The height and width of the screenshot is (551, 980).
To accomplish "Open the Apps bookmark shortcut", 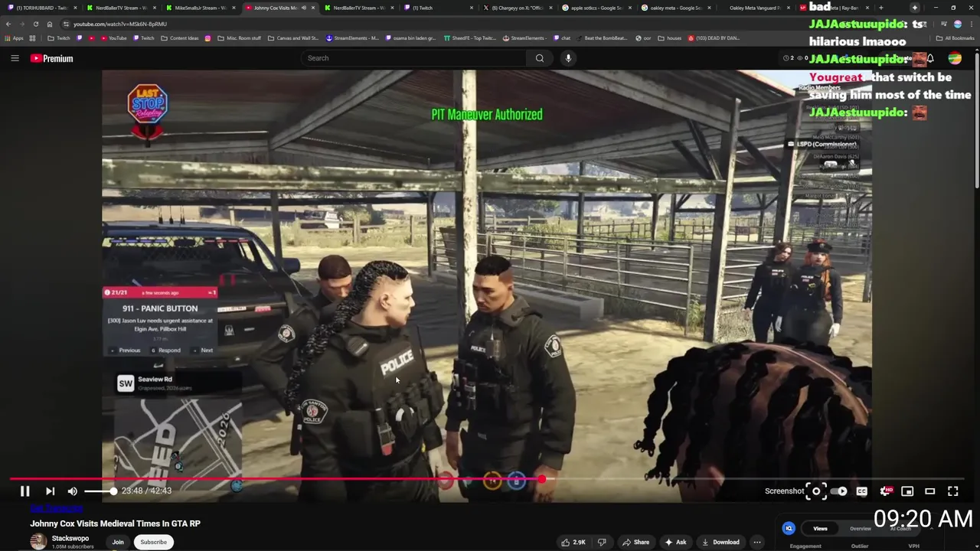I will click(15, 38).
